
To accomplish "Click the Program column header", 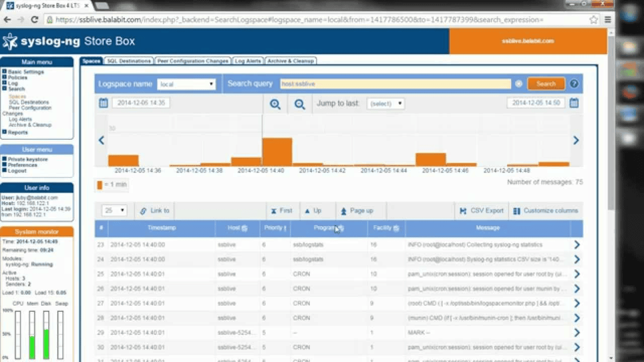I will [329, 228].
